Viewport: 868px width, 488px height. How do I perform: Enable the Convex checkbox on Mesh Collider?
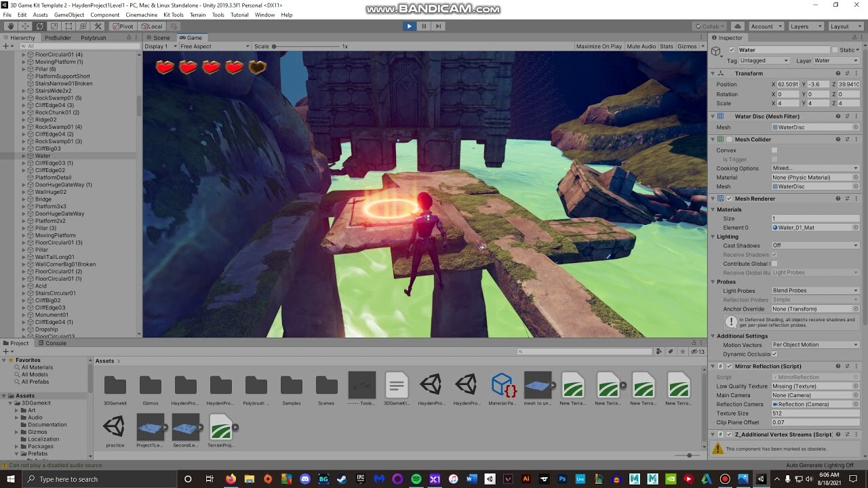(x=774, y=150)
